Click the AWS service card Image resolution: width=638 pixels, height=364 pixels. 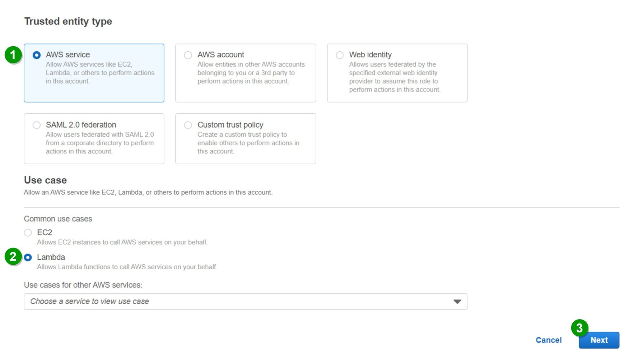click(94, 73)
